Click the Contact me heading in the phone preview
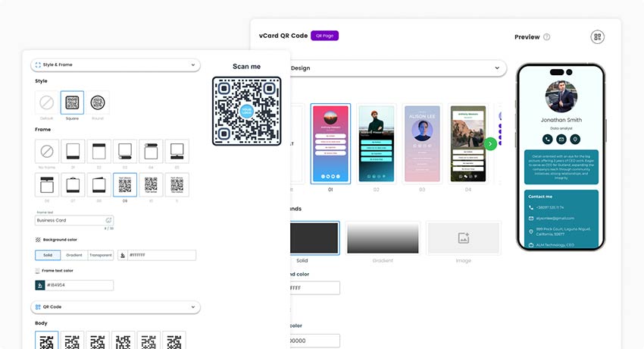644x349 pixels. 540,197
